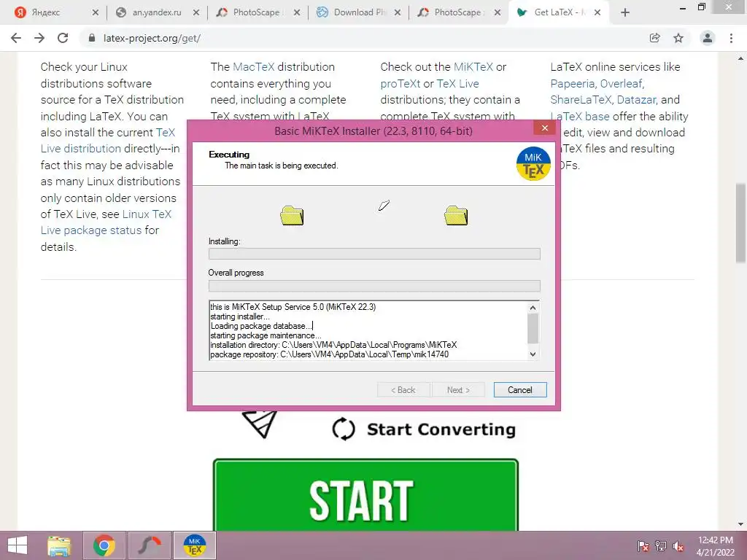
Task: Bookmark this page with the star icon
Action: [678, 38]
